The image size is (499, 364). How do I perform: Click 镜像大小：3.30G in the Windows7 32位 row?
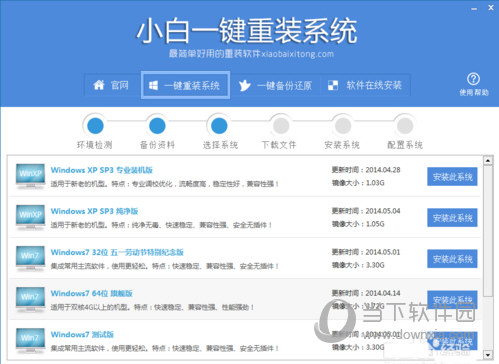coord(358,265)
